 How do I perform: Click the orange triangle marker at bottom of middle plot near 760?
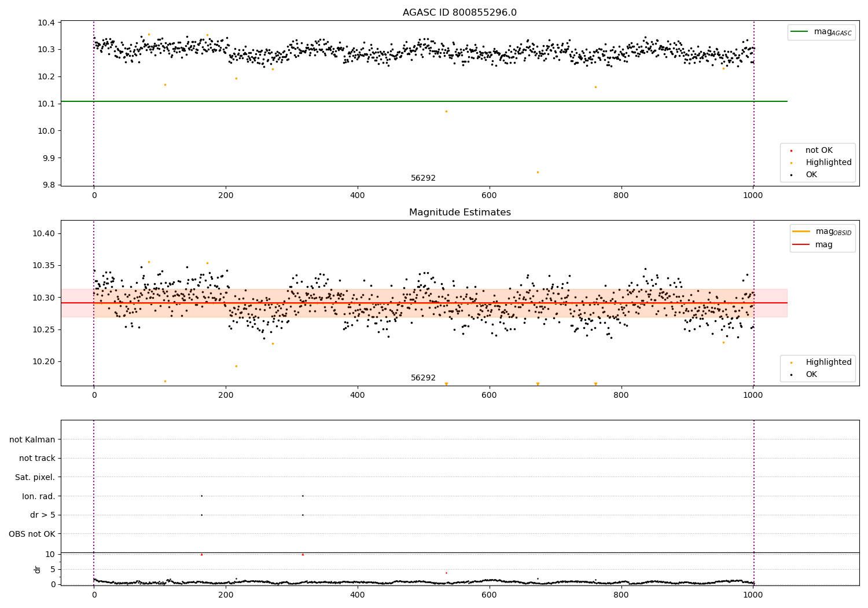click(595, 384)
